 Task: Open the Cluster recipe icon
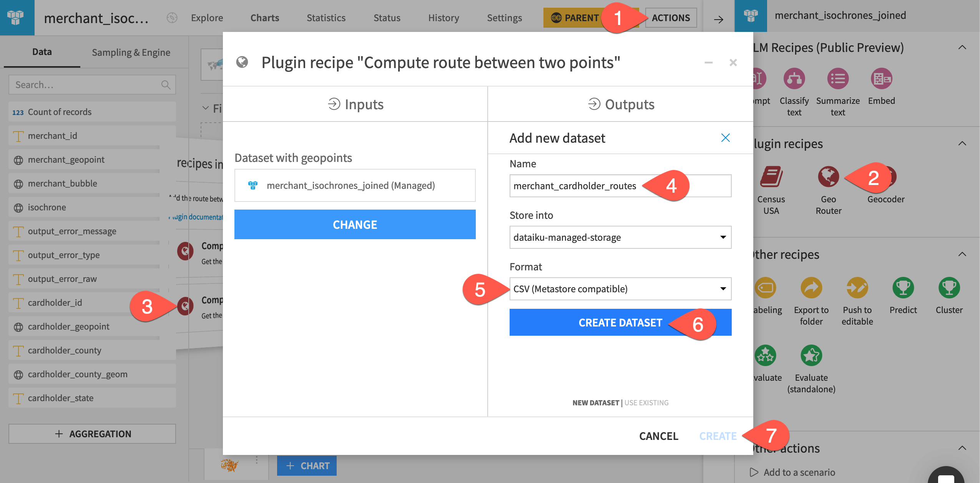tap(949, 287)
